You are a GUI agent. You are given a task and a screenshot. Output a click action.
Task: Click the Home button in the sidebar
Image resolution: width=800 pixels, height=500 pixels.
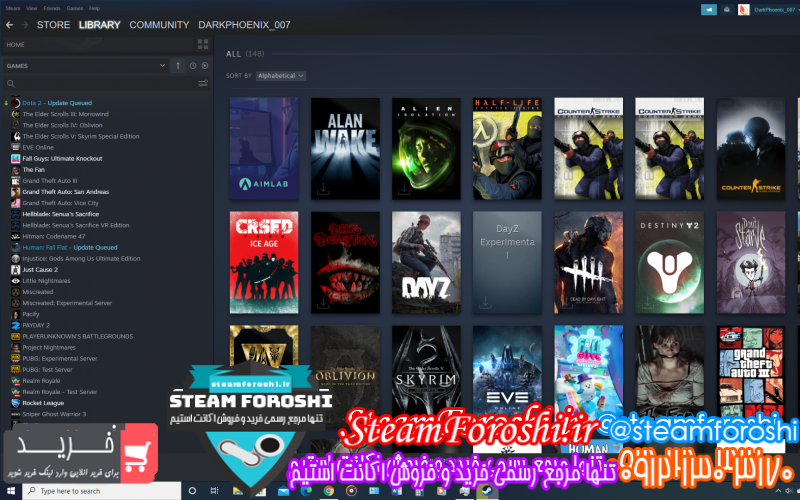[x=16, y=45]
